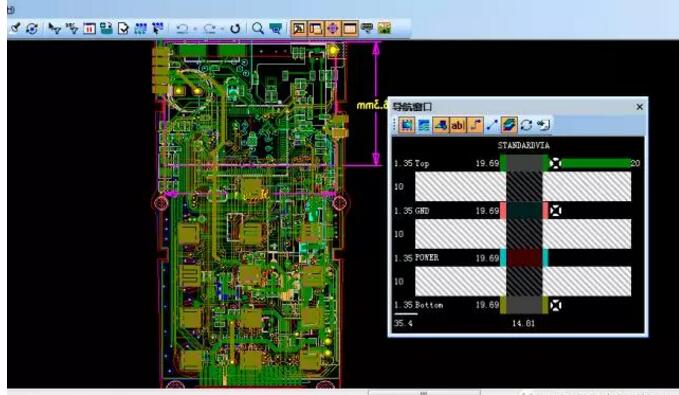Select the Bottom layer label
This screenshot has height=395, width=679.
429,305
